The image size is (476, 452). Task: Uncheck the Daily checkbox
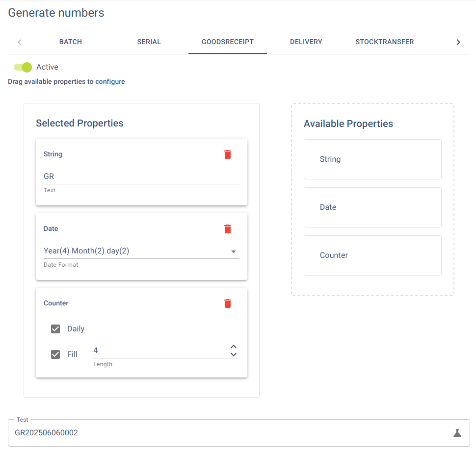point(55,329)
